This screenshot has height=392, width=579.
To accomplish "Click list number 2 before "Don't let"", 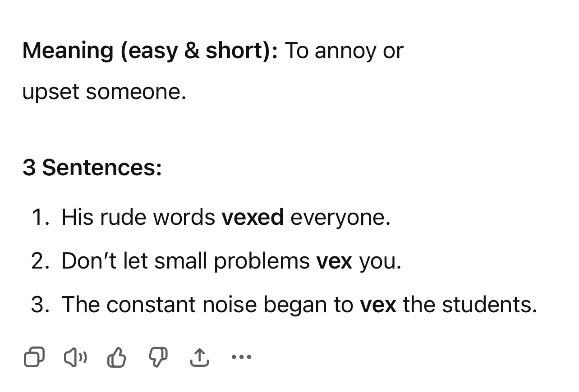I will [40, 261].
